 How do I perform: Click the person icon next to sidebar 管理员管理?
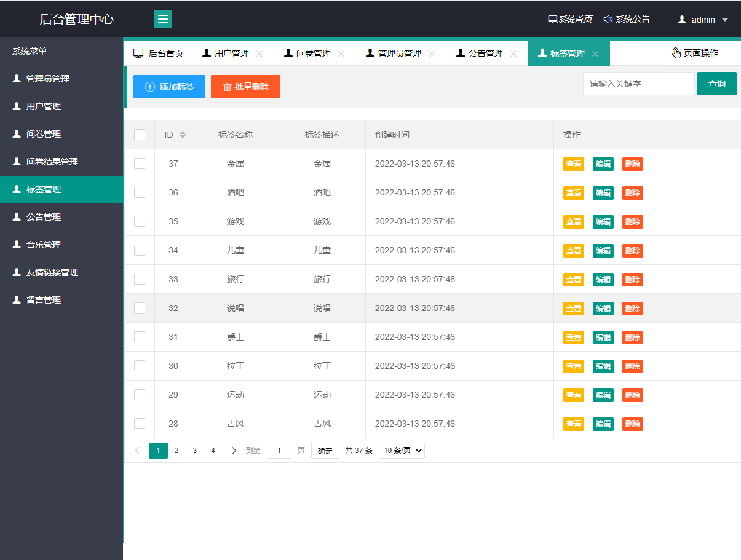tap(17, 79)
